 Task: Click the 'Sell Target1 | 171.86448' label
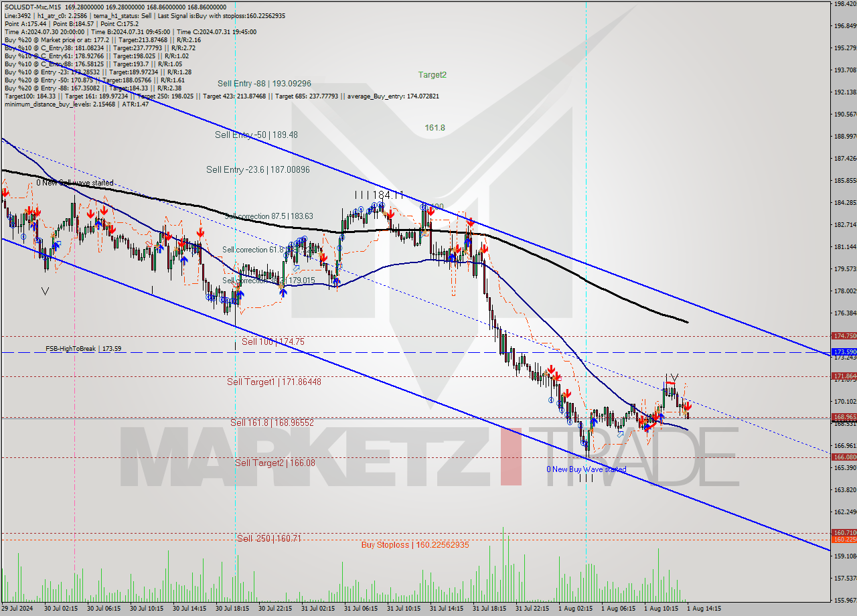(x=274, y=382)
